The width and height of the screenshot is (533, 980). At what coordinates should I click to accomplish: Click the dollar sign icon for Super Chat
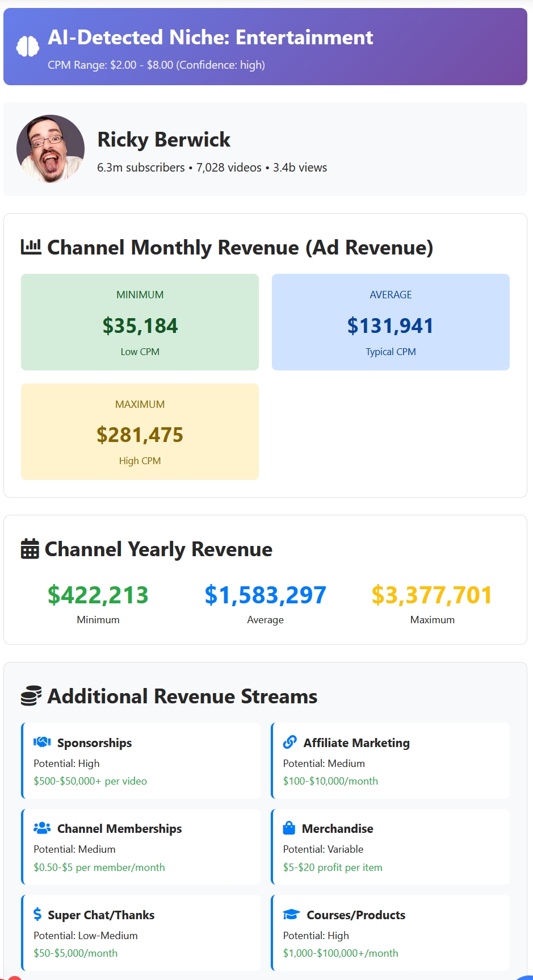click(37, 914)
